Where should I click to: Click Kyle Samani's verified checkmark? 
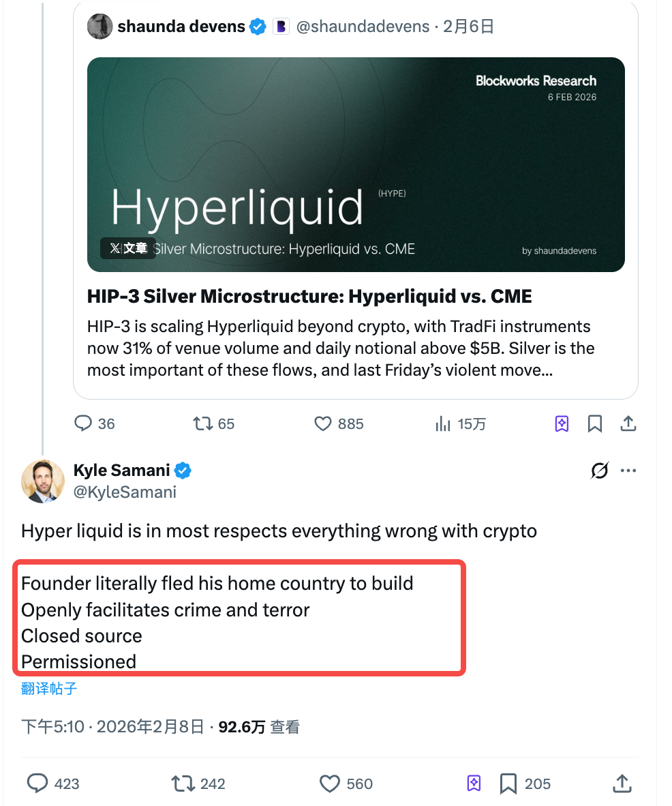181,470
